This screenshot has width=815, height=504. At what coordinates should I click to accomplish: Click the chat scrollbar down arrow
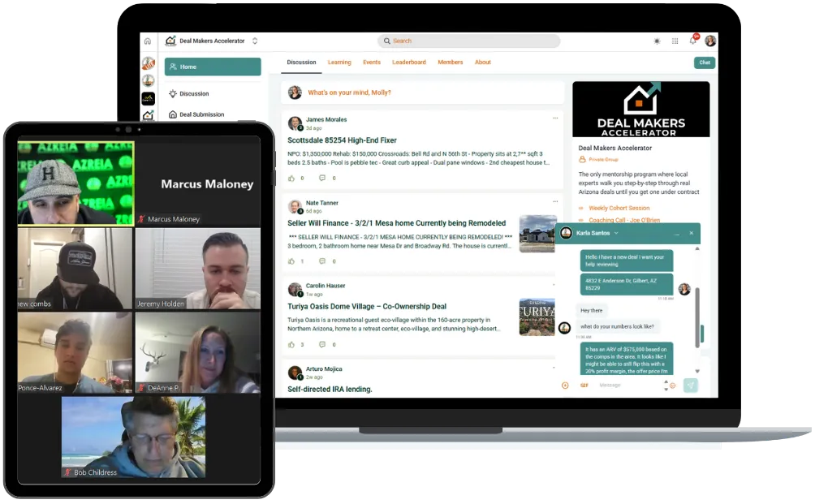click(x=697, y=372)
